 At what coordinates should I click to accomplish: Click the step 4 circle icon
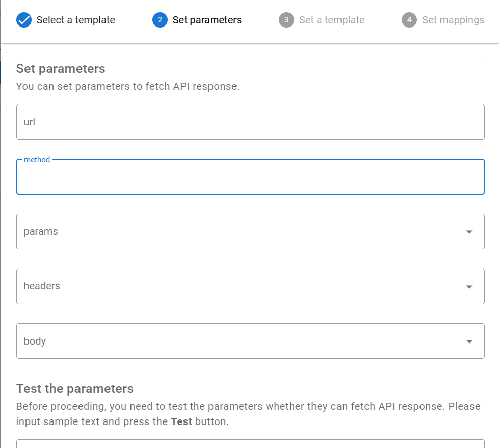[409, 20]
